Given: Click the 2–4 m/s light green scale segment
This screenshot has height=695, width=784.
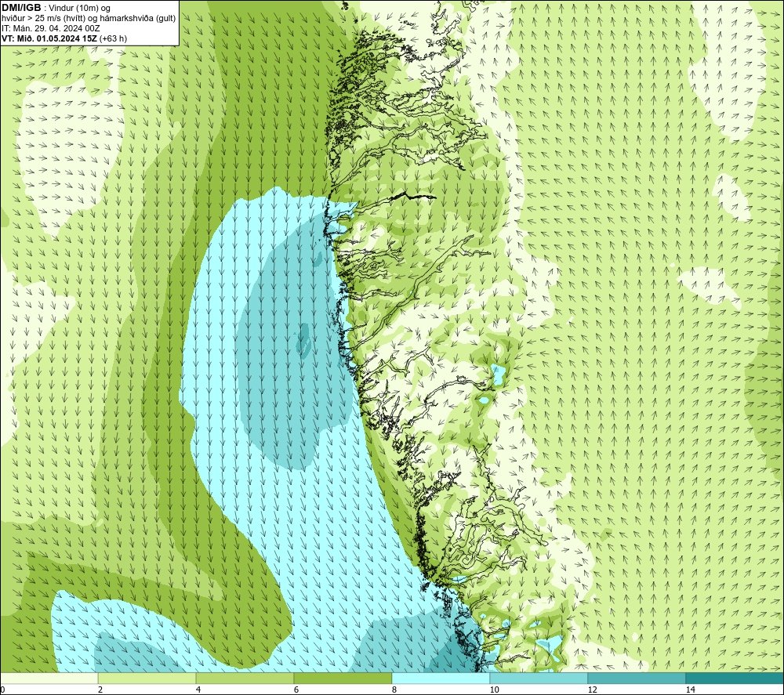Looking at the screenshot, I should [147, 678].
